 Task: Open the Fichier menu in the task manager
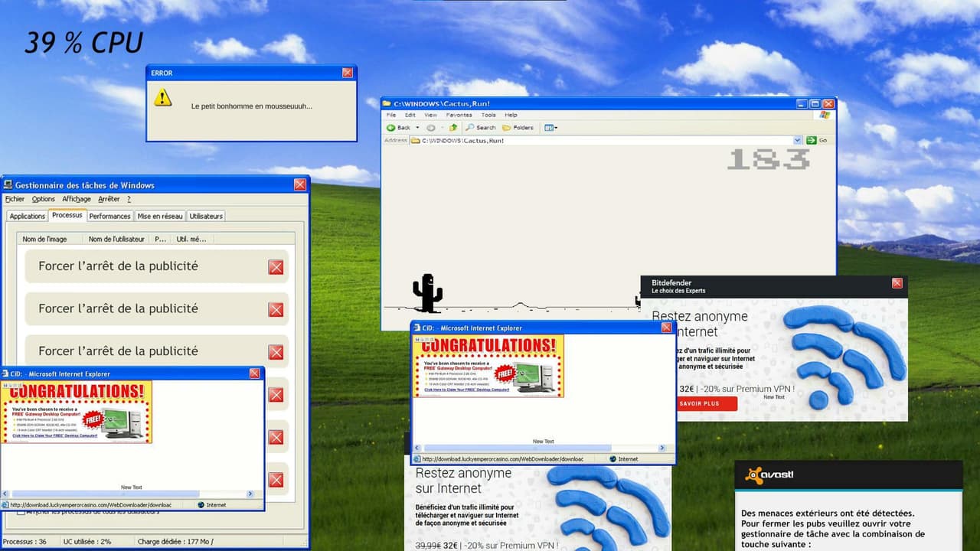[15, 199]
